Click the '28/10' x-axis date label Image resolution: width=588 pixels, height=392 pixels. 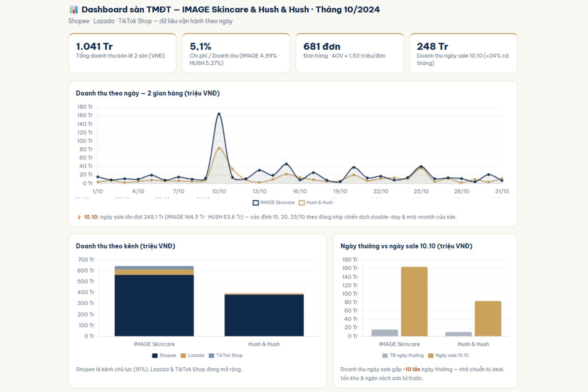coord(462,191)
